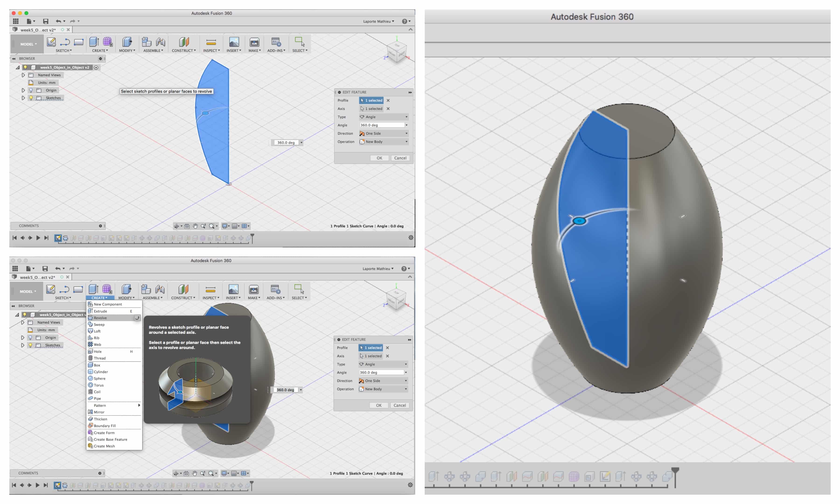840x504 pixels.
Task: Open Display Settings icon in top window
Action: [224, 226]
